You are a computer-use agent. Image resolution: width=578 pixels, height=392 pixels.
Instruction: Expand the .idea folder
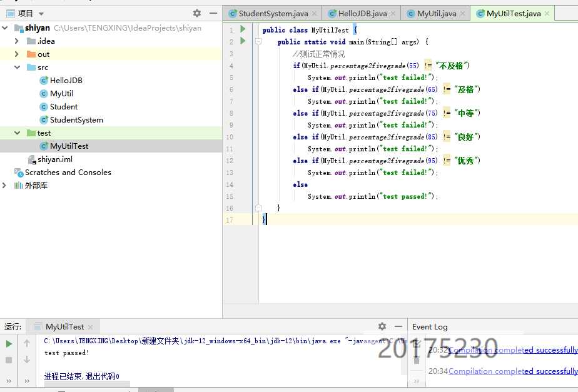(x=17, y=41)
